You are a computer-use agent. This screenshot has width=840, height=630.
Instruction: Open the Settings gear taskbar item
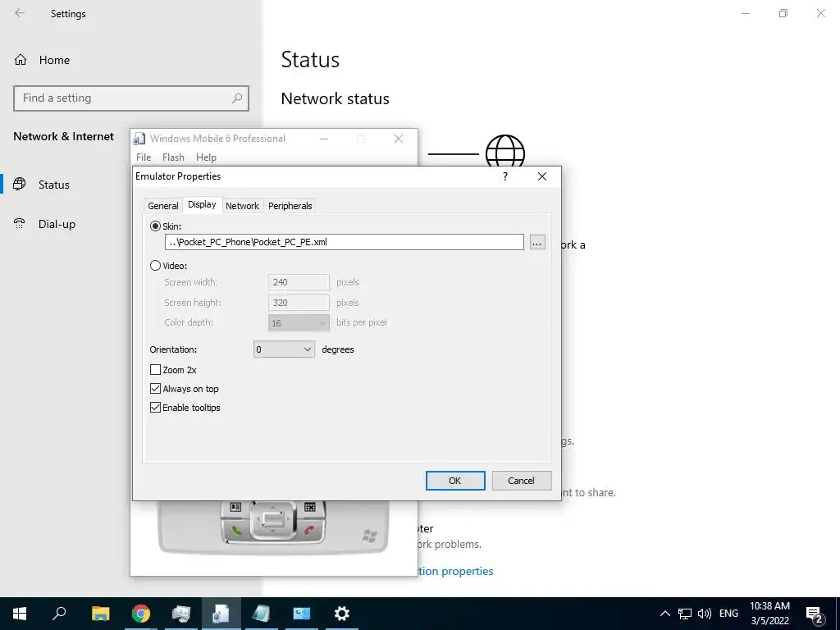[342, 614]
